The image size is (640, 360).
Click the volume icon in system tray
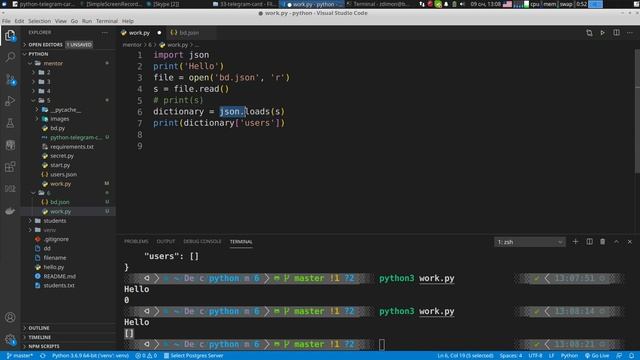[462, 4]
